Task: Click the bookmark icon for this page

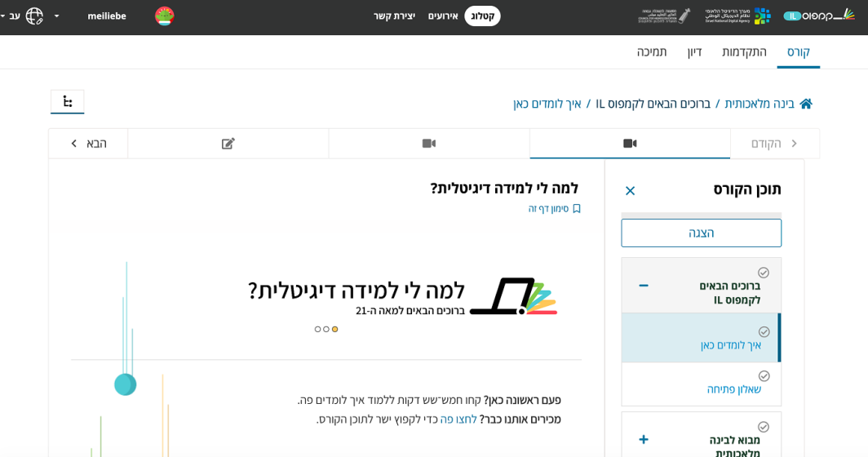Action: [x=576, y=209]
